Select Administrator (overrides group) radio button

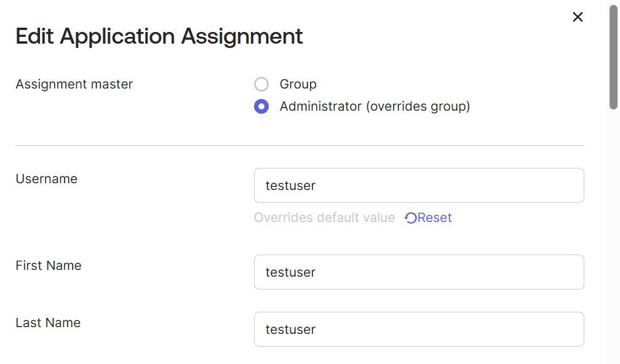coord(261,106)
